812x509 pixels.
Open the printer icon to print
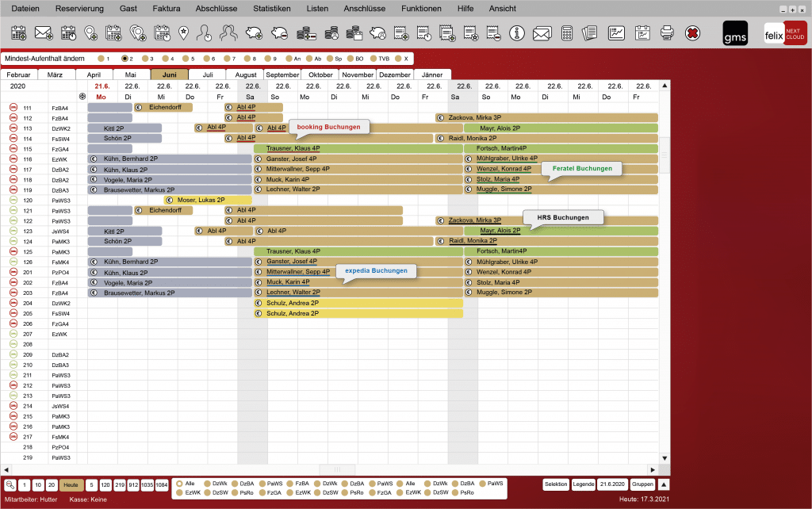click(665, 33)
